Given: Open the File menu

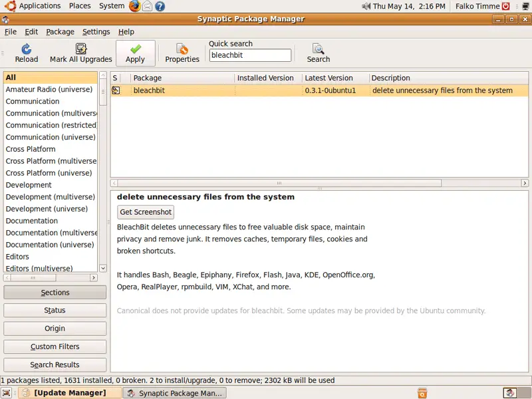Looking at the screenshot, I should pos(11,32).
